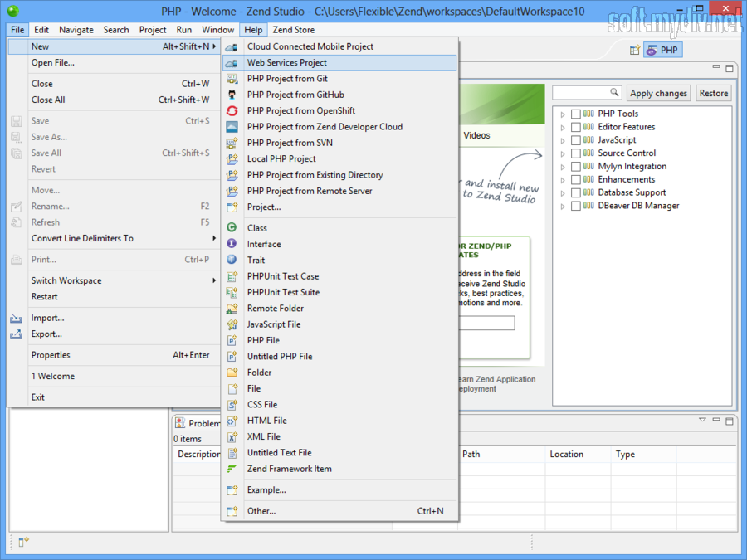Click the XML File icon
Screen dimensions: 747x560
(x=232, y=436)
